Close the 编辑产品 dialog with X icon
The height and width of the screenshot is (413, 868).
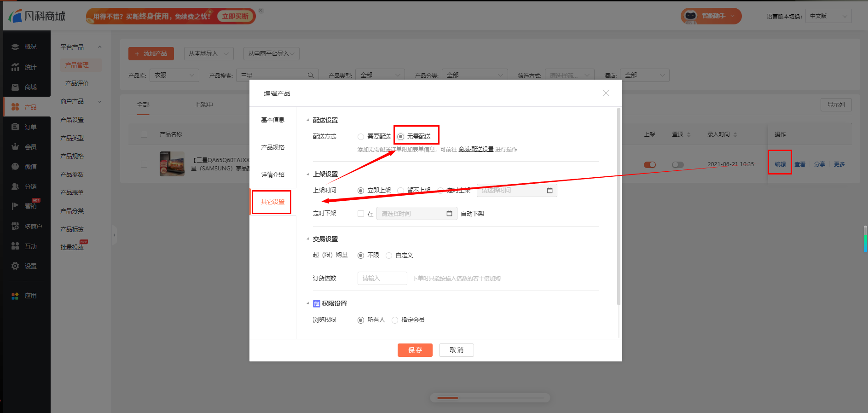coord(606,93)
